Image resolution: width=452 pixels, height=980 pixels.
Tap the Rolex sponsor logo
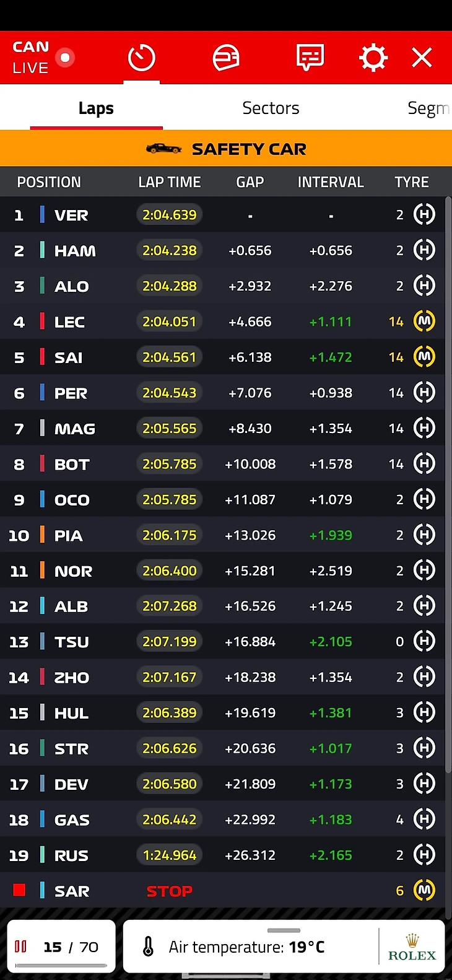point(412,948)
